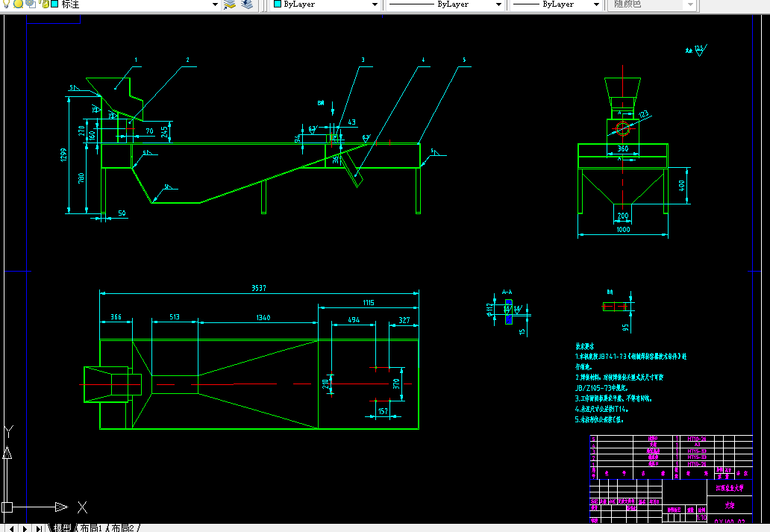Image resolution: width=770 pixels, height=532 pixels.
Task: Select the 3537 overall length dimension
Action: pos(259,288)
